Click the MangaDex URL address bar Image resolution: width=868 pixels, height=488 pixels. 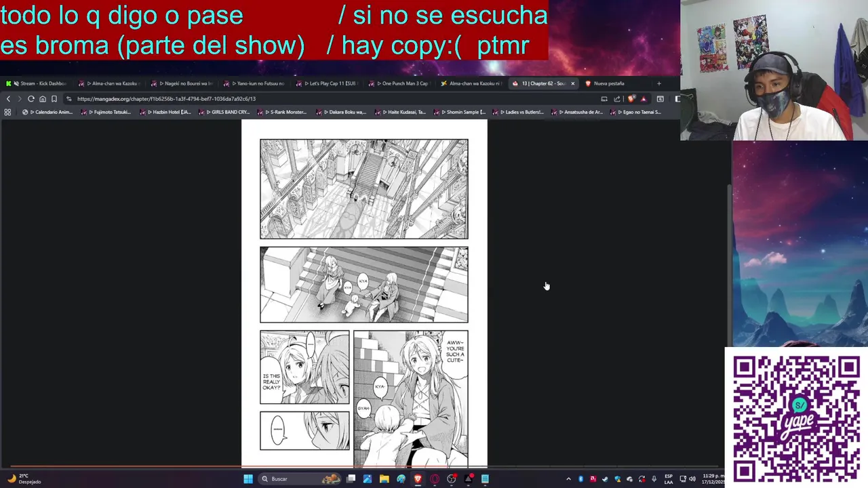pyautogui.click(x=332, y=99)
